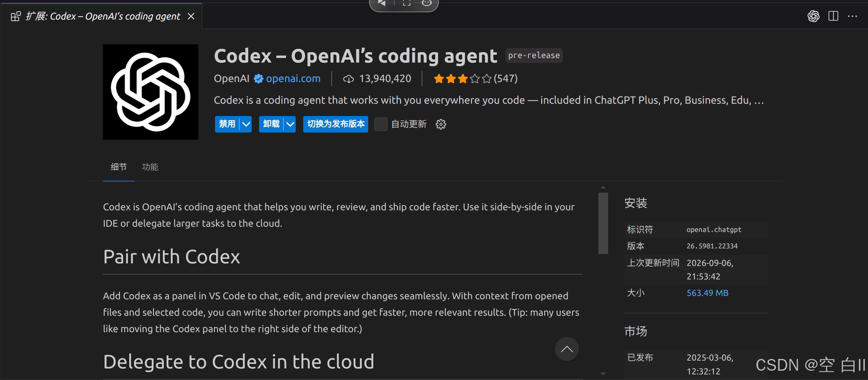Image resolution: width=868 pixels, height=380 pixels.
Task: Click the extensions icon on the editor tab
Action: (16, 16)
